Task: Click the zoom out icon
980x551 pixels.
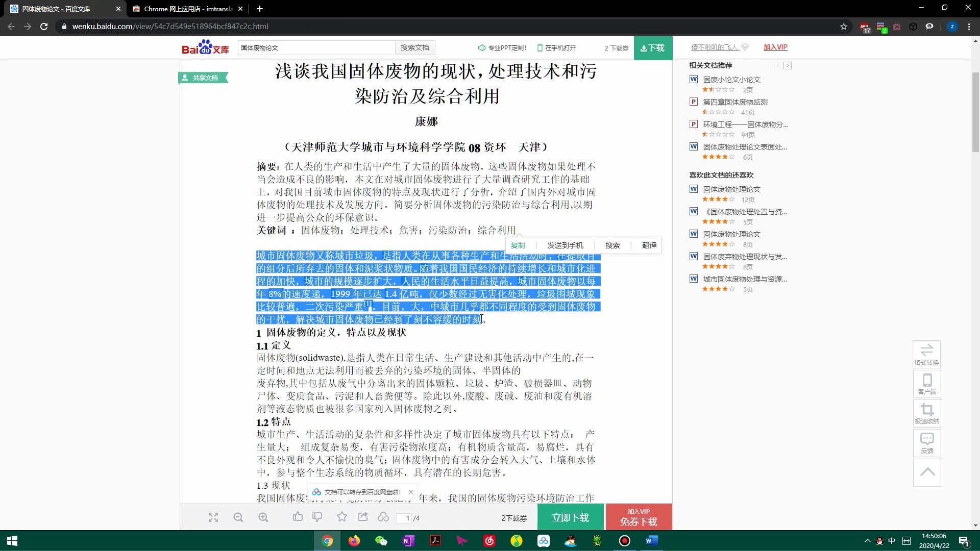Action: [x=237, y=517]
